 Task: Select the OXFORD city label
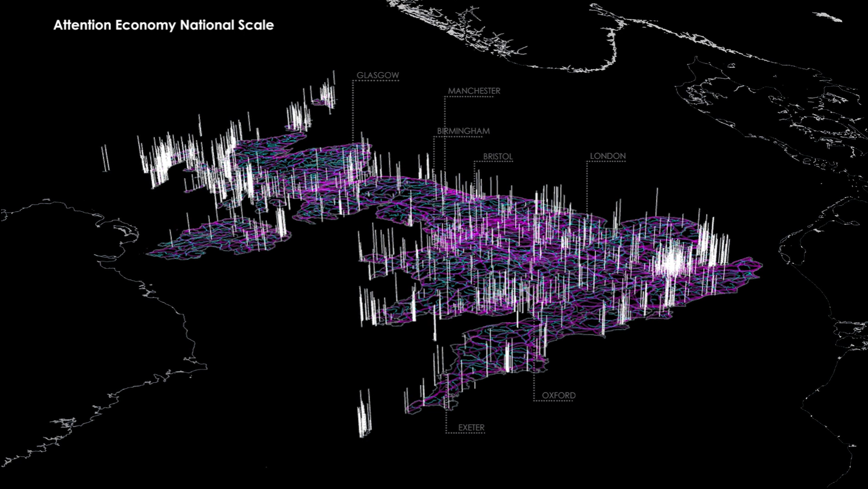click(x=558, y=395)
